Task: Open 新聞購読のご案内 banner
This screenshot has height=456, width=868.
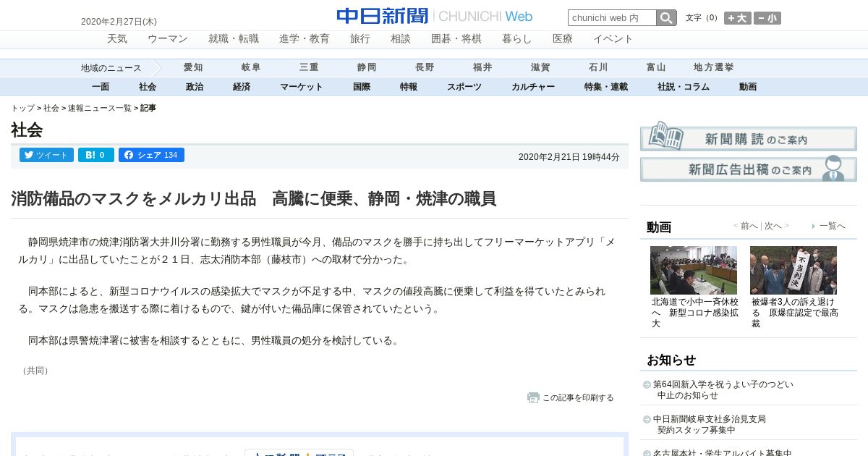Action: (x=749, y=137)
